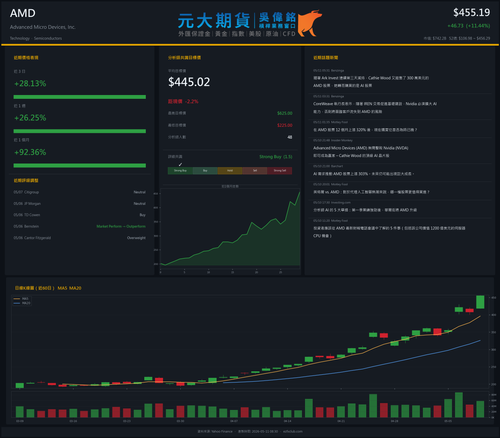Click the MA5 legend entry in candlestick chart
The image size is (500, 438).
point(22,299)
